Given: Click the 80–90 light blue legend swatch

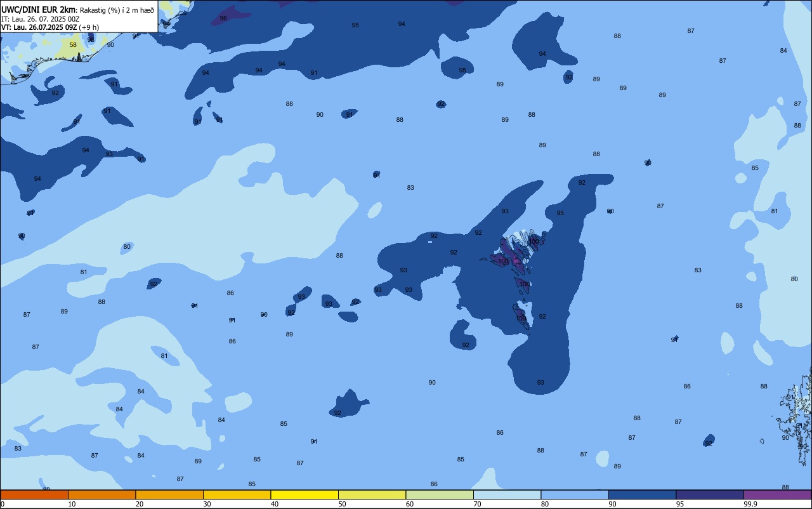Looking at the screenshot, I should click(x=575, y=495).
